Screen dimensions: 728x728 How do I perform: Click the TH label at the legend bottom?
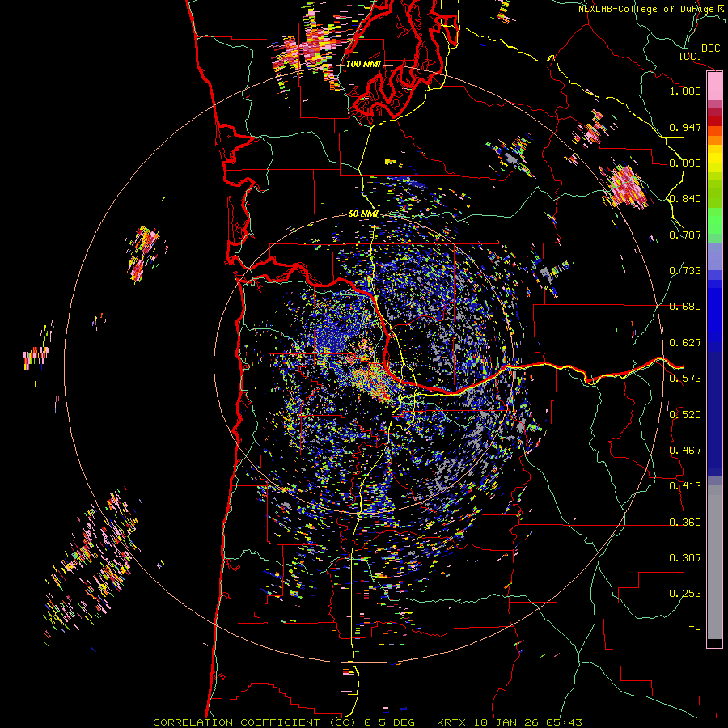pyautogui.click(x=695, y=630)
